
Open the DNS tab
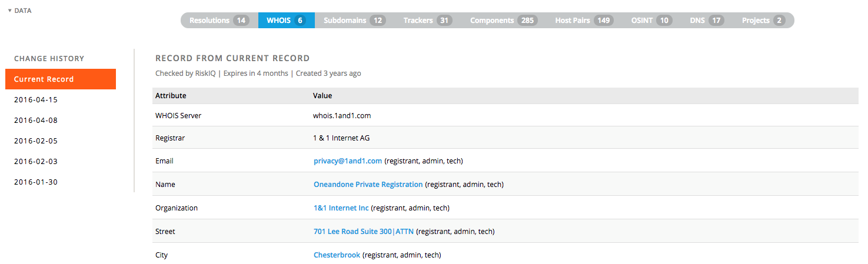707,21
